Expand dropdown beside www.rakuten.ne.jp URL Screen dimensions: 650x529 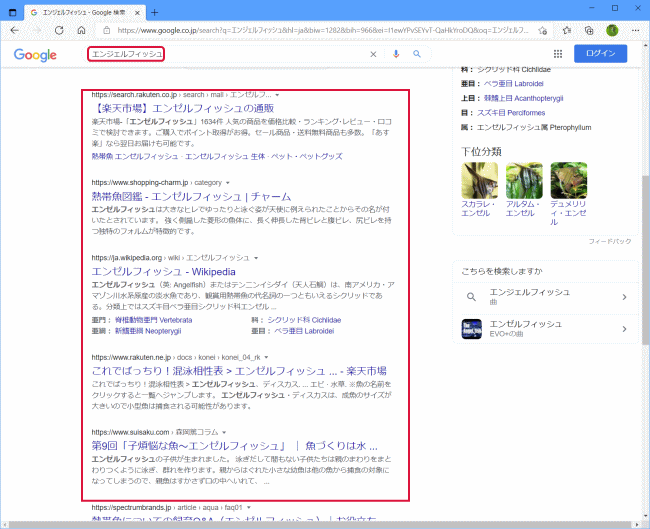point(266,357)
